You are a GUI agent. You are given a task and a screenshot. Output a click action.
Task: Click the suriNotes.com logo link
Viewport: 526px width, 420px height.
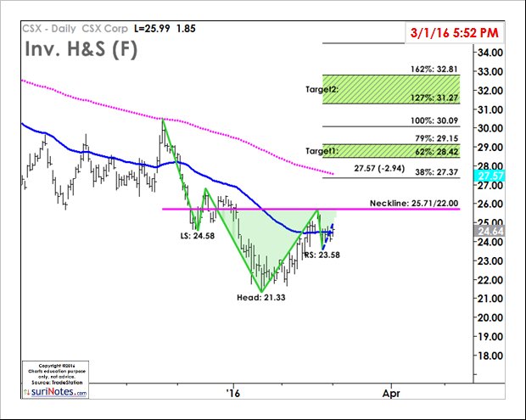click(56, 392)
